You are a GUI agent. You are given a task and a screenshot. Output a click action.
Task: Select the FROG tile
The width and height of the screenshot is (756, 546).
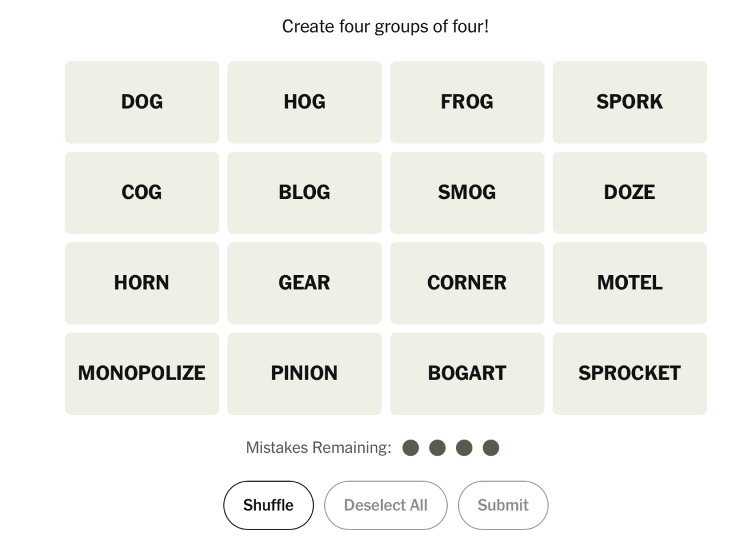tap(467, 102)
